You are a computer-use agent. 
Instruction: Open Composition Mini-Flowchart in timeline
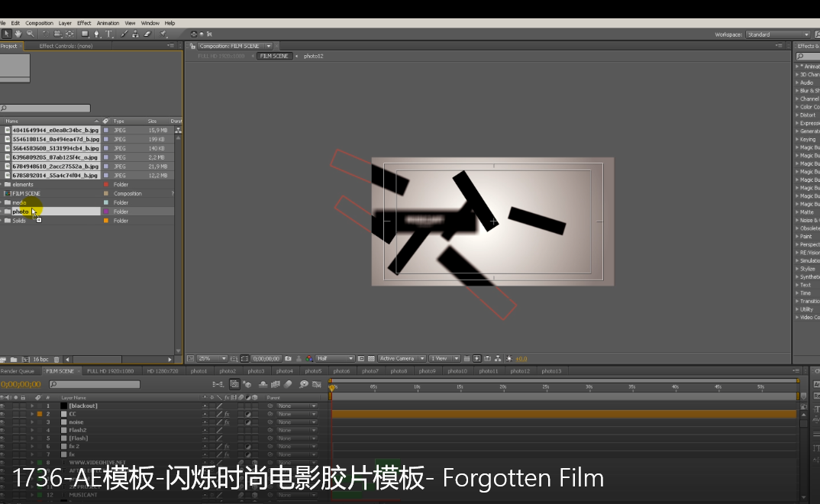click(218, 384)
